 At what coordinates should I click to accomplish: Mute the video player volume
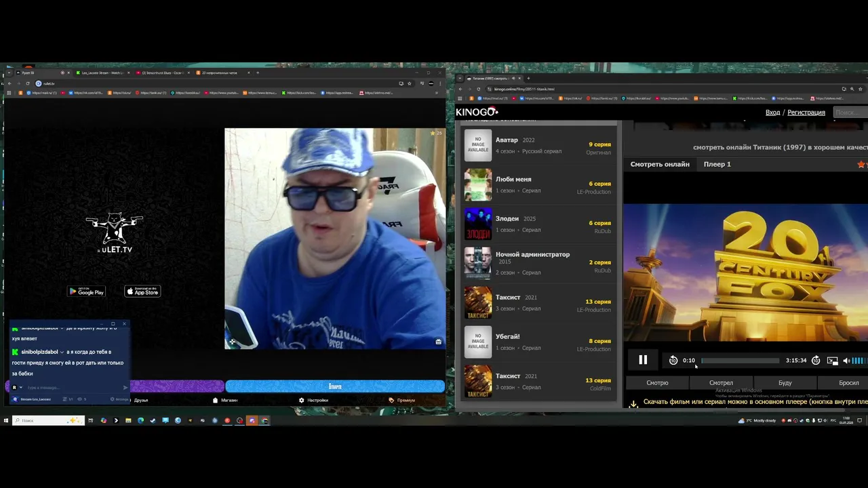[x=846, y=361]
